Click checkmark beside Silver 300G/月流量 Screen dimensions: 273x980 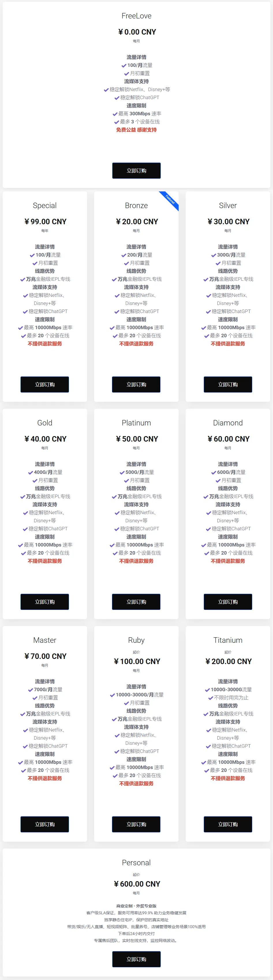pos(214,255)
